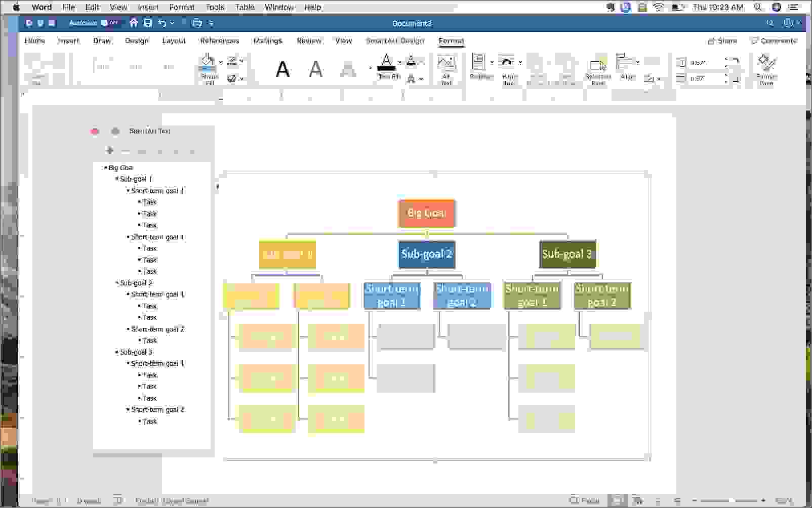Viewport: 812px width, 508px height.
Task: Toggle the AutoSave switch
Action: tap(109, 23)
